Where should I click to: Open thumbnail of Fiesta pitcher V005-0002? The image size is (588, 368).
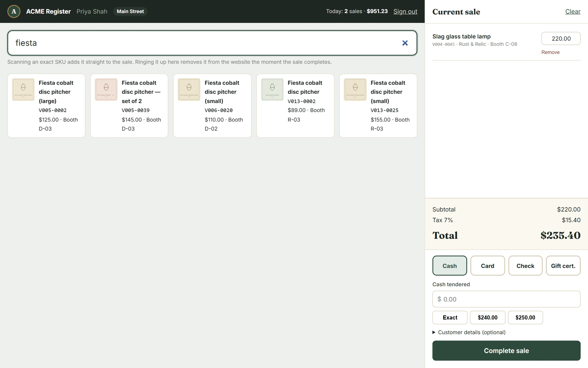click(23, 89)
